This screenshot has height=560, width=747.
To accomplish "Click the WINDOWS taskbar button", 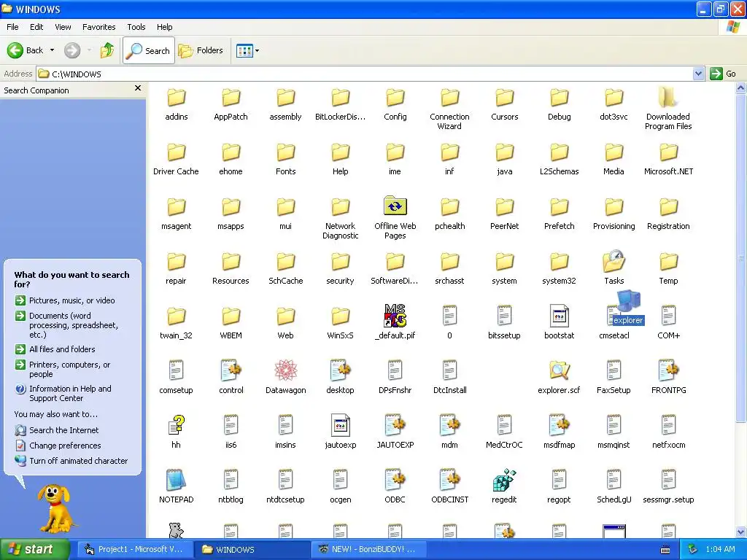I will click(x=252, y=549).
